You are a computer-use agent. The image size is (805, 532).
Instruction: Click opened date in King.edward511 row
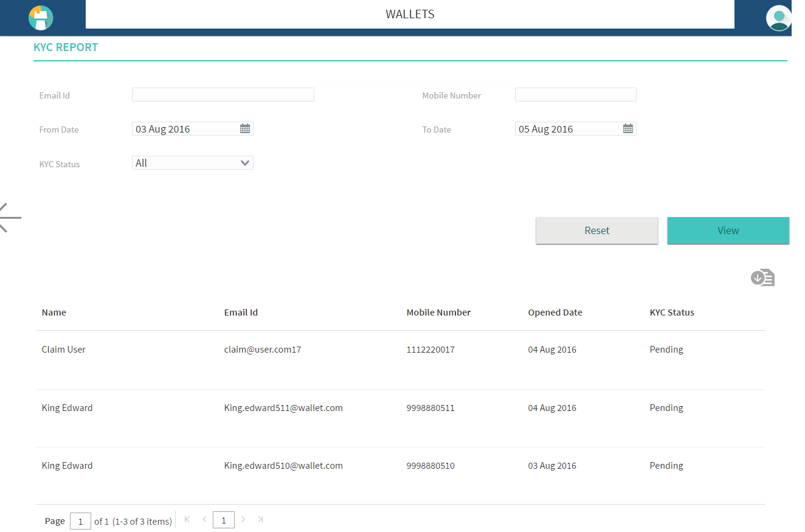(x=552, y=408)
